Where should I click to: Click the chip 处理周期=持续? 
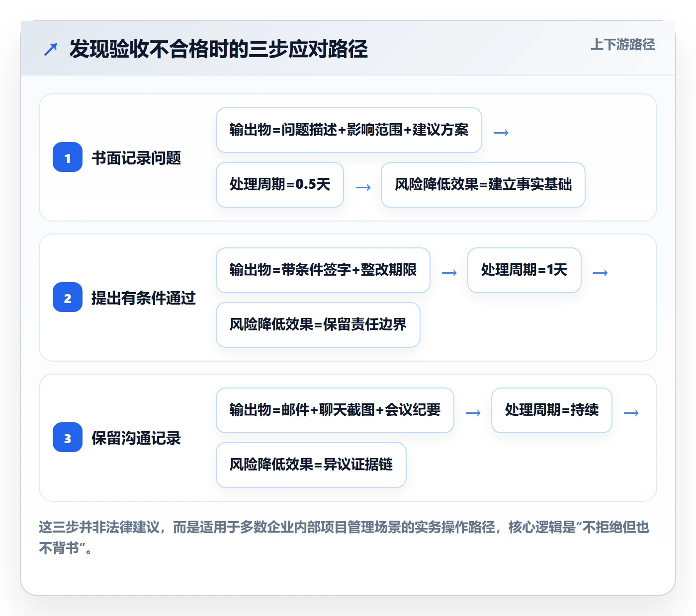[x=552, y=410]
